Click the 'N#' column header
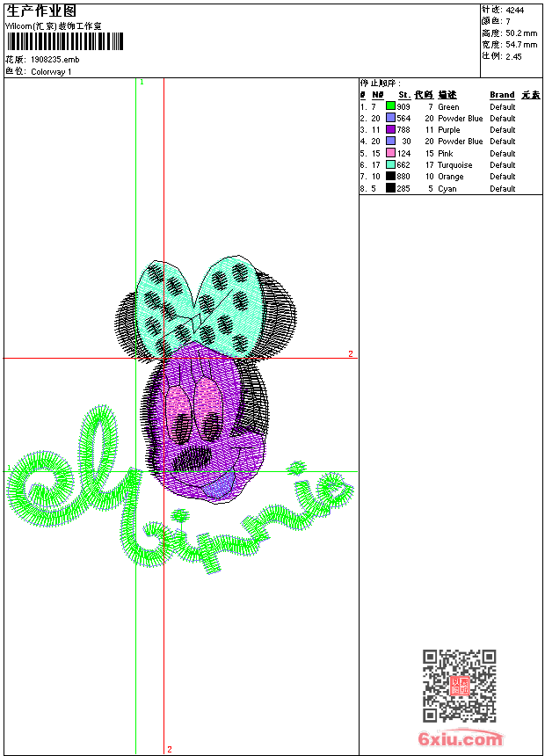This screenshot has height=756, width=545. click(378, 95)
